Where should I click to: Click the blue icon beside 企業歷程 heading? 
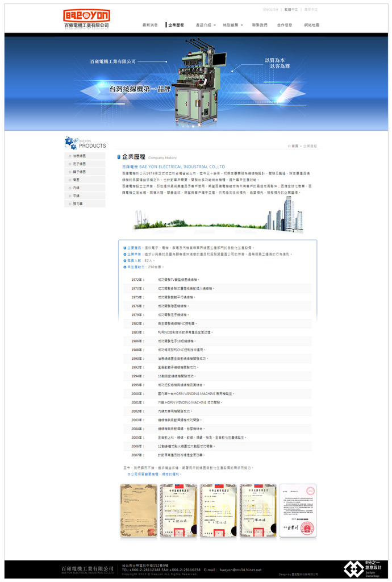coord(119,157)
